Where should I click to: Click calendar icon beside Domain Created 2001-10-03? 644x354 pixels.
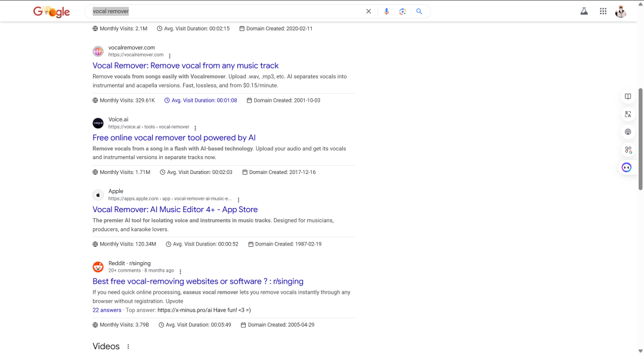coord(249,100)
